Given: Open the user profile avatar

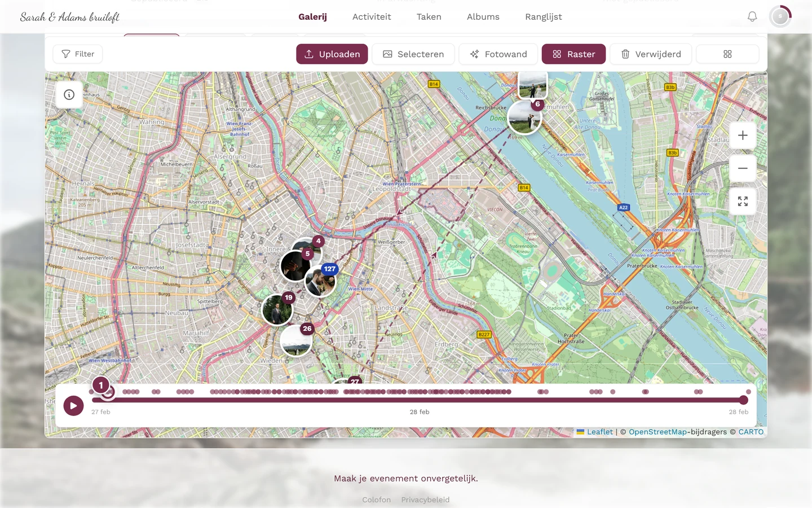Looking at the screenshot, I should pyautogui.click(x=780, y=17).
